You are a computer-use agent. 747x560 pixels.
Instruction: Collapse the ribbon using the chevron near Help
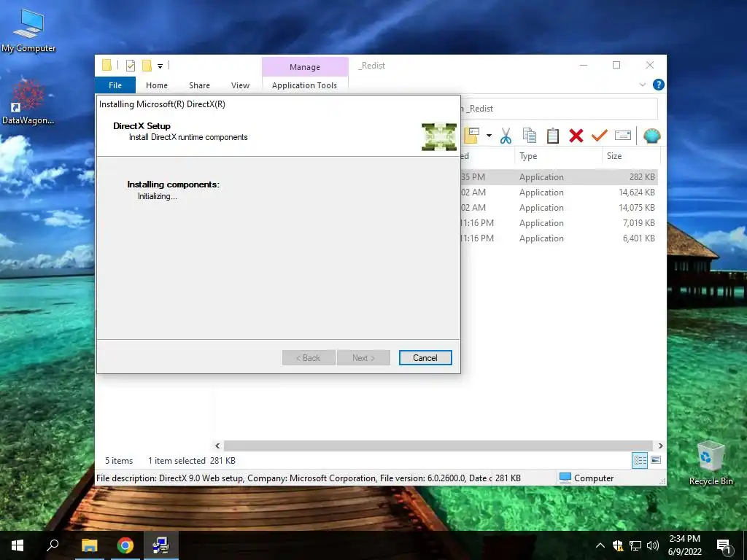pyautogui.click(x=642, y=85)
